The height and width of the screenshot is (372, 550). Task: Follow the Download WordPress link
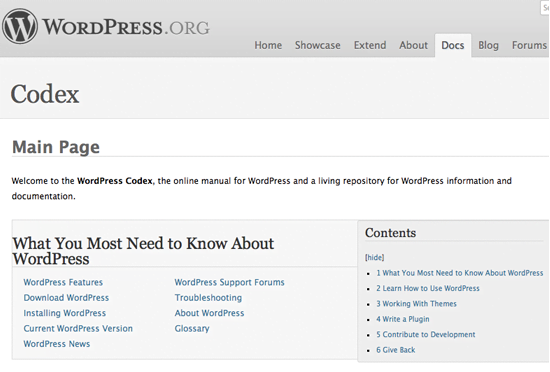(x=66, y=298)
